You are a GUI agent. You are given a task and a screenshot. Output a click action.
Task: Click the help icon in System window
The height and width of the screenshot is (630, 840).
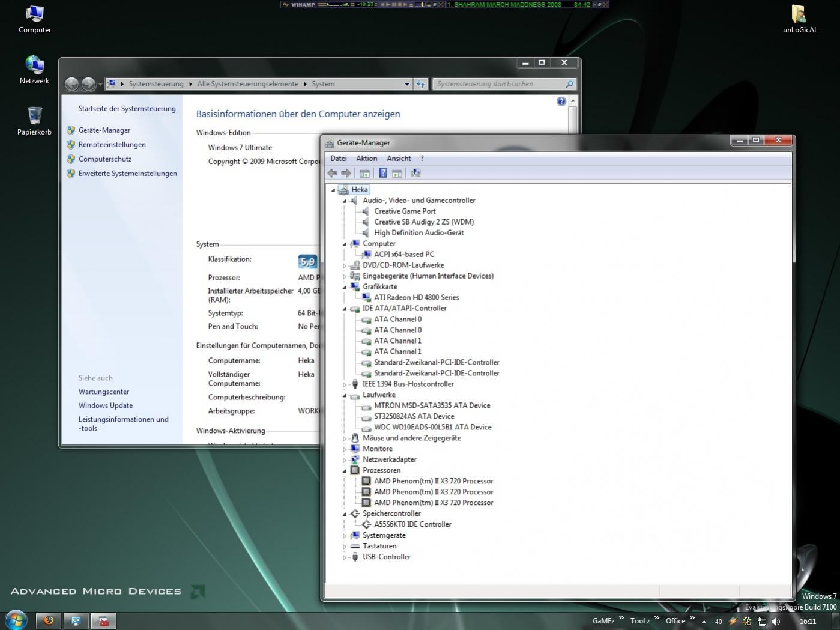point(561,101)
